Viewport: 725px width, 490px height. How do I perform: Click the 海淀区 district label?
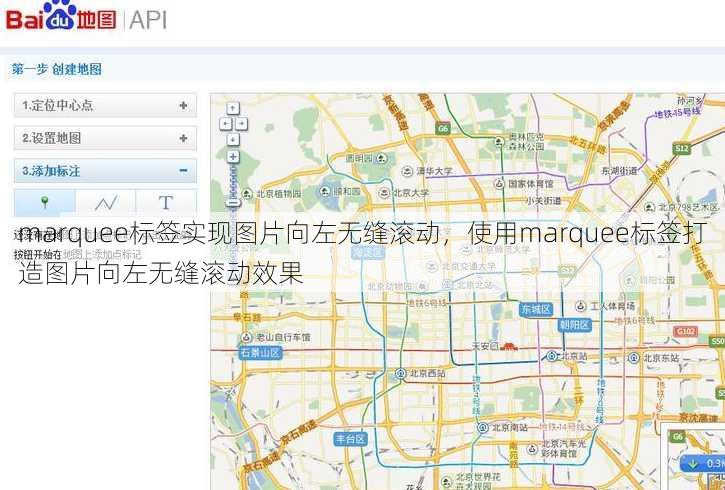click(x=368, y=252)
